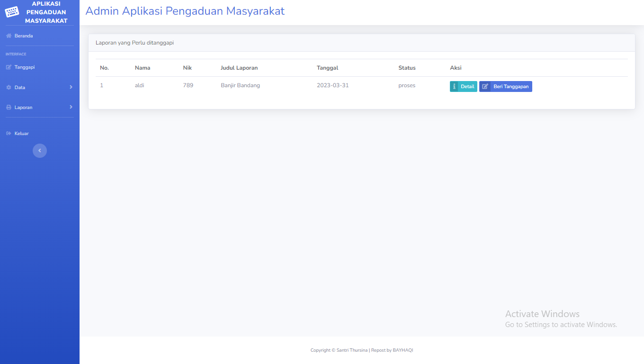This screenshot has height=364, width=644.
Task: Click the Aplikasi Pengaduan Masyarakat brand title
Action: click(46, 12)
